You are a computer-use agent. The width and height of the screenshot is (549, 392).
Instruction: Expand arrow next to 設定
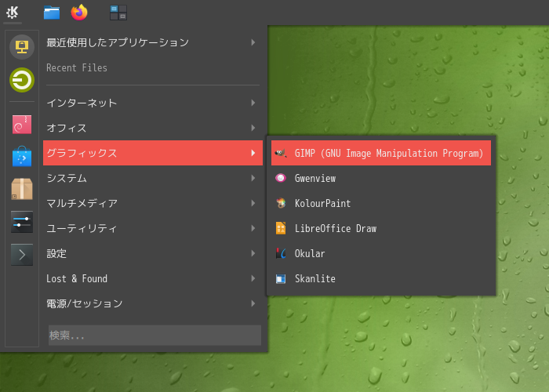coord(253,253)
